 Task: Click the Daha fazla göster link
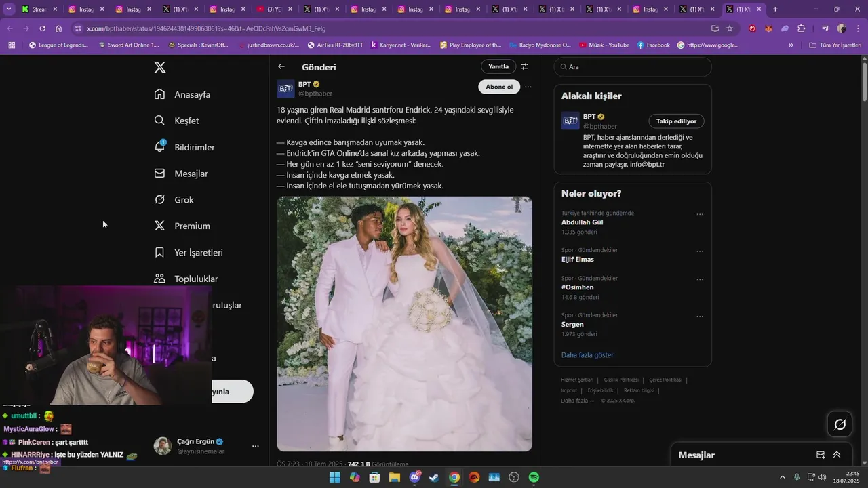(587, 355)
